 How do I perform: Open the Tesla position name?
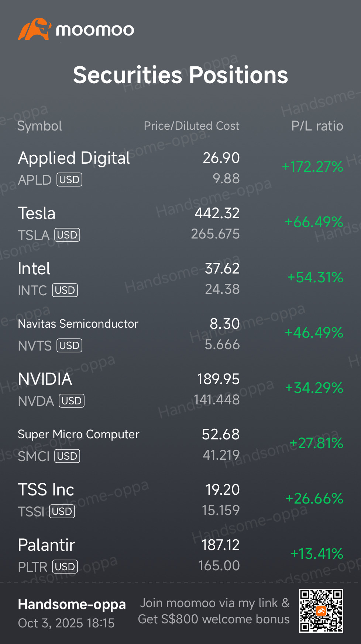click(37, 213)
